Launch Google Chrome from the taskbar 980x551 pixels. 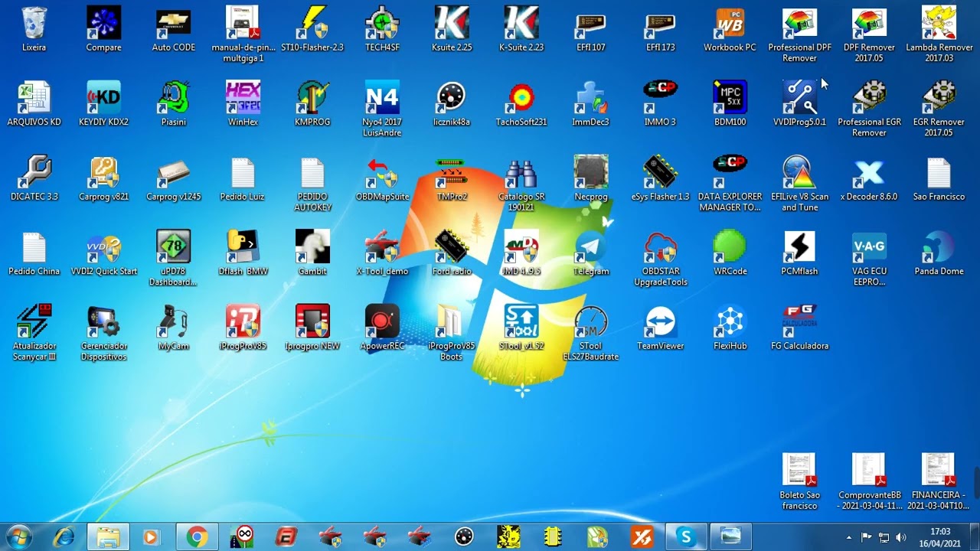pos(197,537)
